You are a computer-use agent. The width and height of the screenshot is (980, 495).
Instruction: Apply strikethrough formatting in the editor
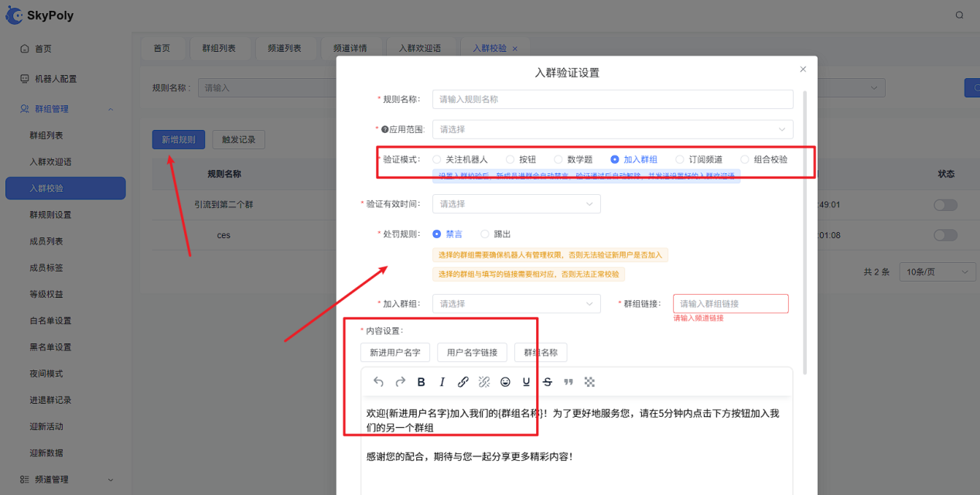pos(548,381)
